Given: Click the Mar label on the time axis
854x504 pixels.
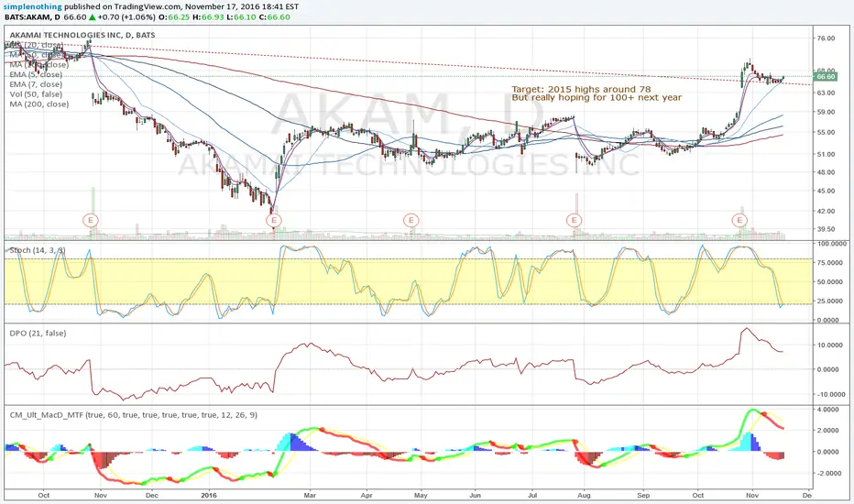Looking at the screenshot, I should click(310, 495).
